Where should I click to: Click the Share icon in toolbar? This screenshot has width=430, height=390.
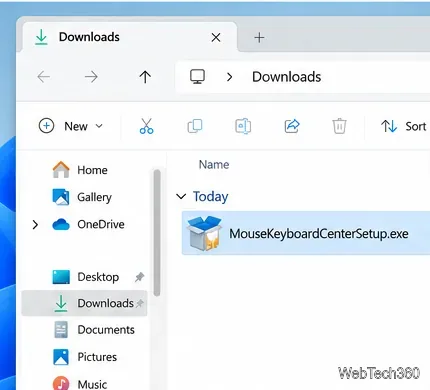(292, 126)
